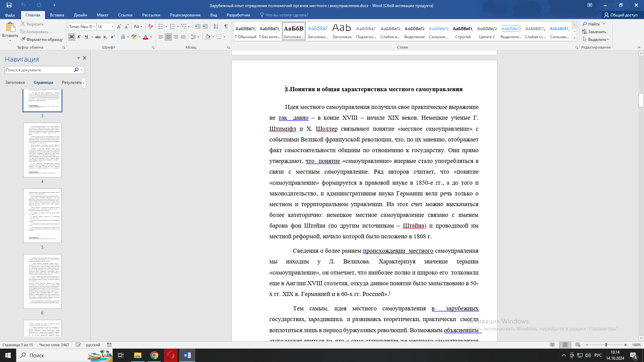Screen dimensions: 644x362
Task: Toggle italic formatting
Action: [x=79, y=37]
